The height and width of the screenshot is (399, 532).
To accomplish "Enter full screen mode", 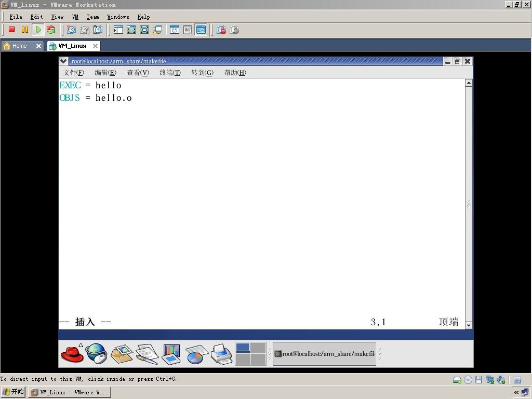I will click(144, 30).
